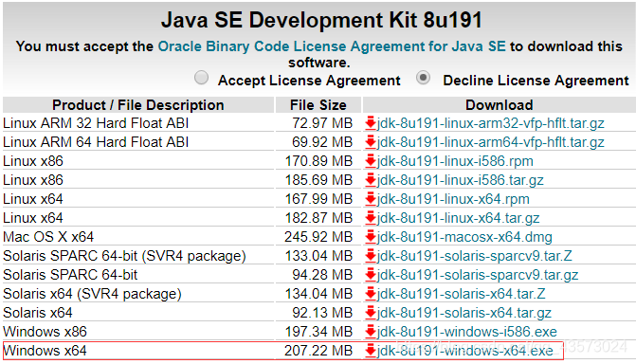
Task: Click download arrow icon for windows-x64.exe
Action: click(x=371, y=351)
